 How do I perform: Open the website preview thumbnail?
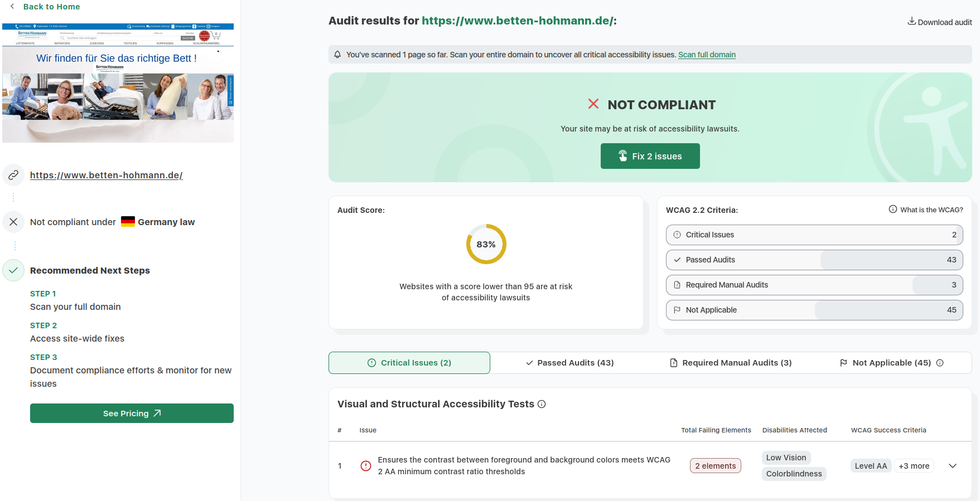pos(118,83)
